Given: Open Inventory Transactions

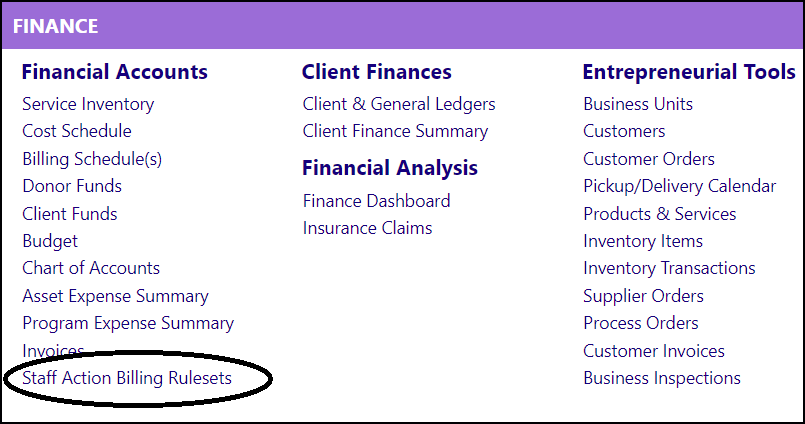Looking at the screenshot, I should point(669,268).
